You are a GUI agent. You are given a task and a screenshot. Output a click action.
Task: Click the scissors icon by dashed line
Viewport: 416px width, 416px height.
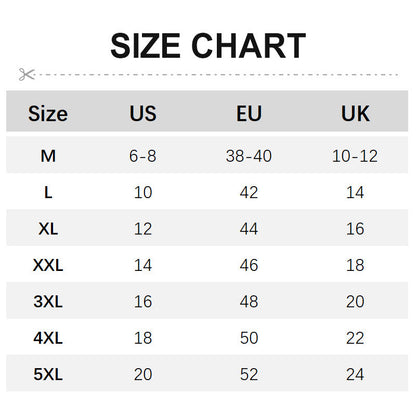27,74
